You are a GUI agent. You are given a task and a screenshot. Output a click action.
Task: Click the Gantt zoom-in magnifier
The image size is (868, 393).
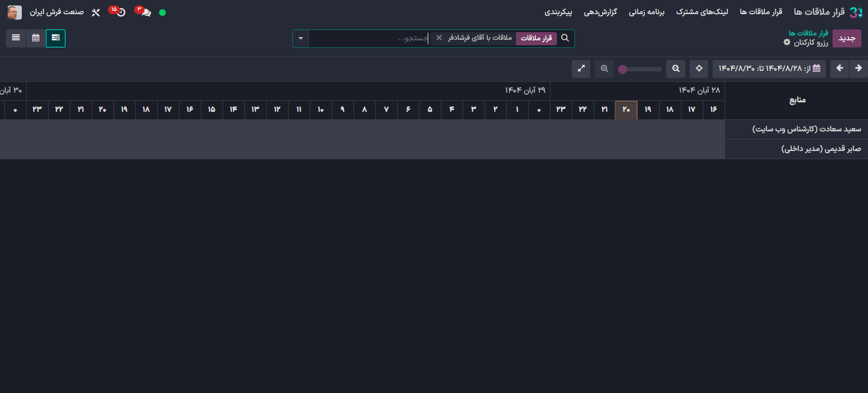point(604,69)
